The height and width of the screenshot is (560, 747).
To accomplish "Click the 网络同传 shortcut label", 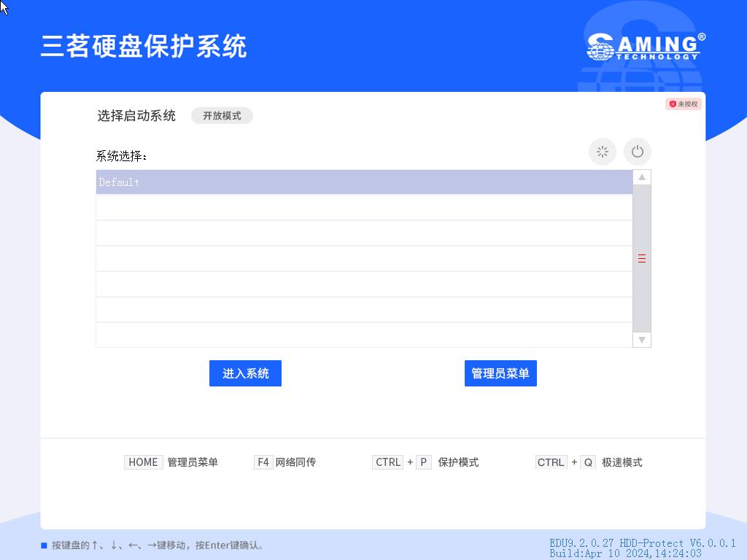I will pyautogui.click(x=295, y=462).
